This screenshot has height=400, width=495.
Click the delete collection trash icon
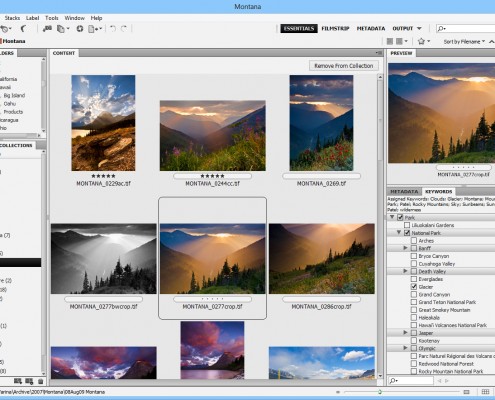[x=40, y=381]
